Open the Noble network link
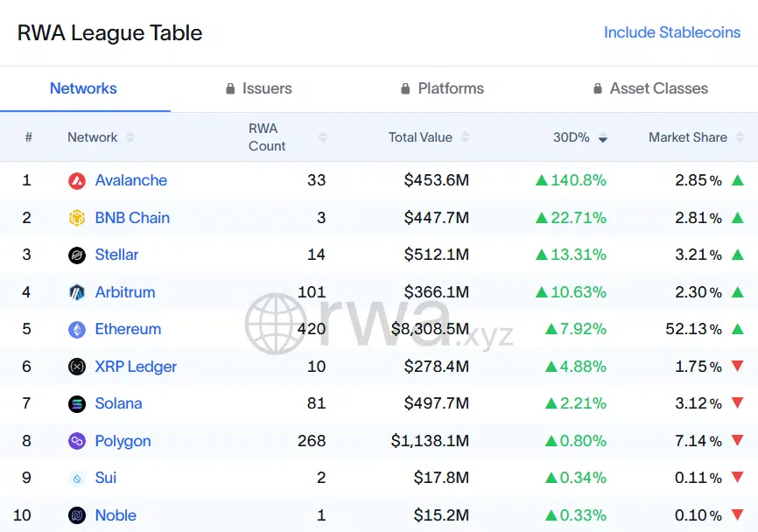This screenshot has height=532, width=758. coord(116,515)
